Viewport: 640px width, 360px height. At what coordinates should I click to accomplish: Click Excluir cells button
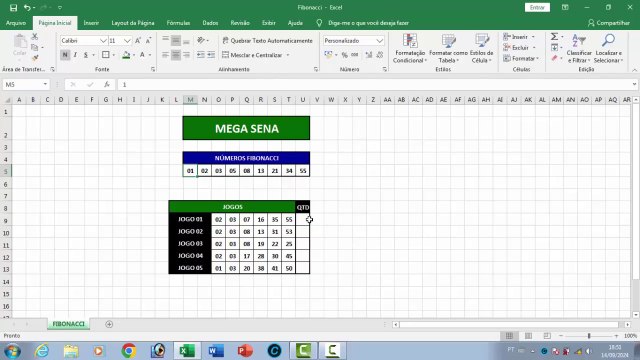click(519, 48)
